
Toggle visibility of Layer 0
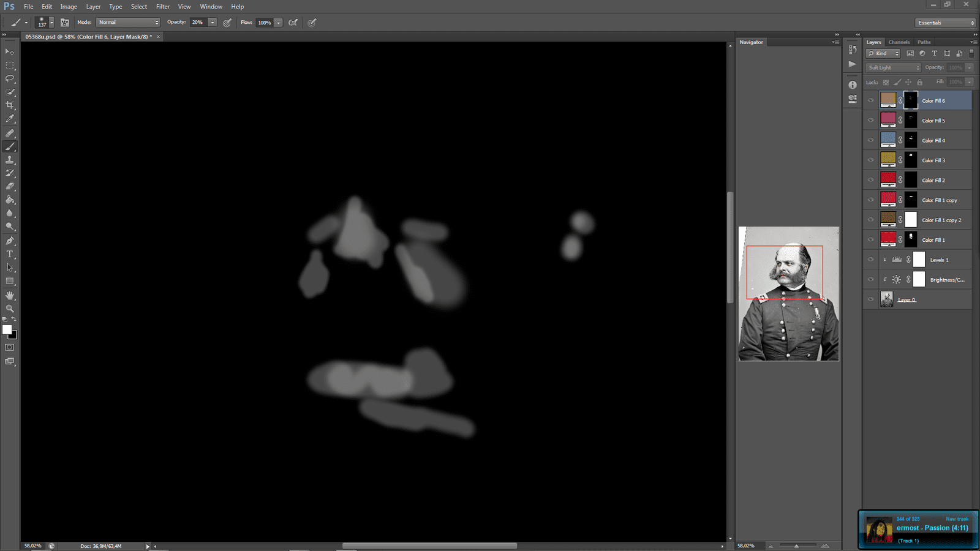tap(870, 299)
